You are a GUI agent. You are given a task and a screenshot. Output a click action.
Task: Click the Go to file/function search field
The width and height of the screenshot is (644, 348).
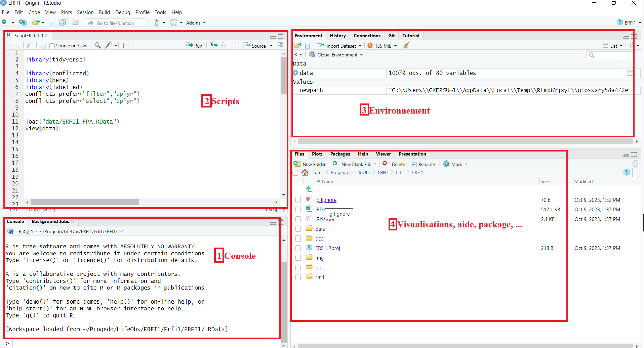(x=120, y=23)
